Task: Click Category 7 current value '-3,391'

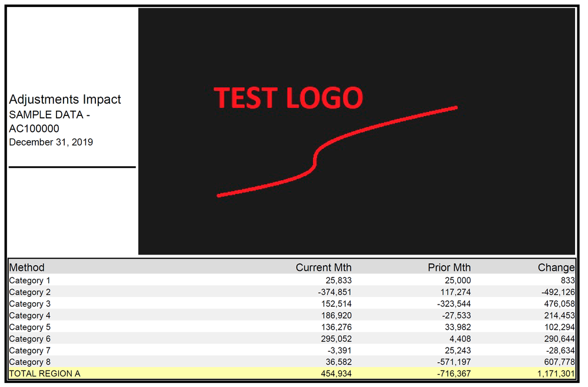Action: coord(340,350)
